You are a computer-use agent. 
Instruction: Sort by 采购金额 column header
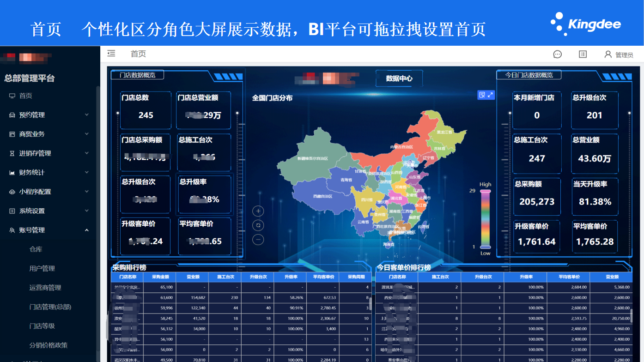[x=164, y=277]
